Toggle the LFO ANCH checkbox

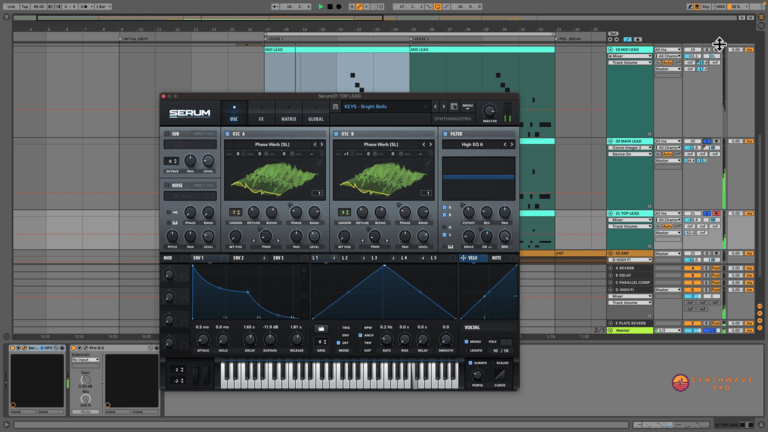[x=360, y=336]
